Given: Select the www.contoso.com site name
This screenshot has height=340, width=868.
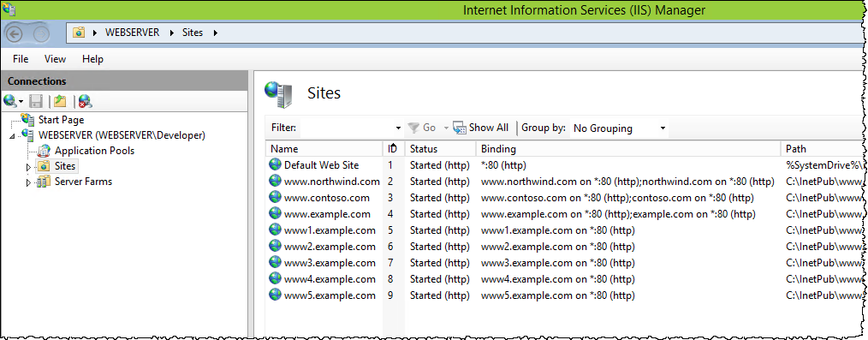Looking at the screenshot, I should (327, 197).
